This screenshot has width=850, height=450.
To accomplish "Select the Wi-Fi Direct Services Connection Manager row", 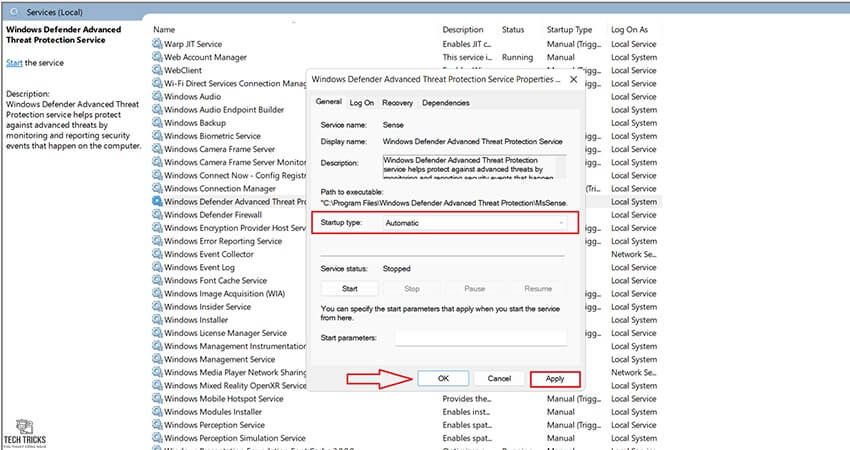I will click(x=229, y=83).
